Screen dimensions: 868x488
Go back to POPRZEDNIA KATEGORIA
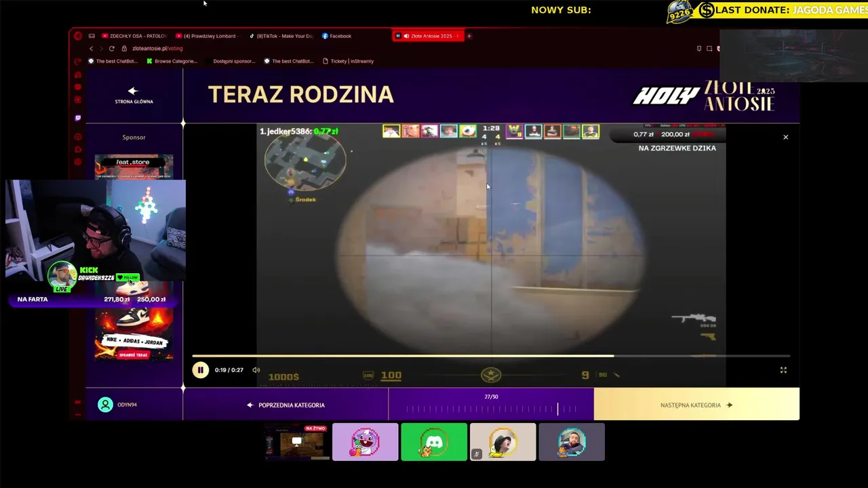coord(285,405)
